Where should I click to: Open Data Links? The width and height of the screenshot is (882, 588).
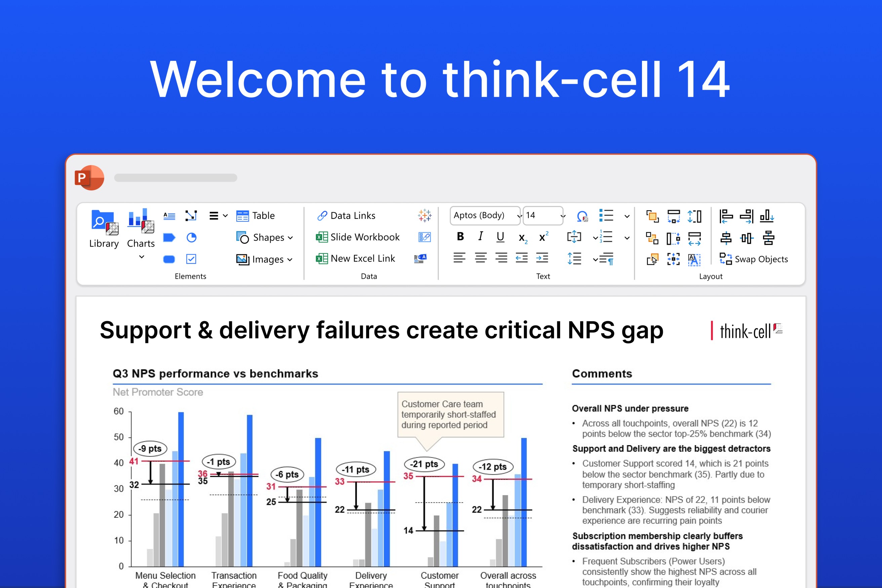pos(346,215)
